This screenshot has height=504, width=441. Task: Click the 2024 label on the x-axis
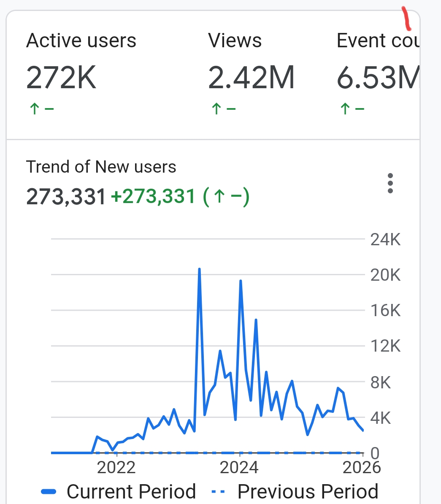pyautogui.click(x=239, y=467)
